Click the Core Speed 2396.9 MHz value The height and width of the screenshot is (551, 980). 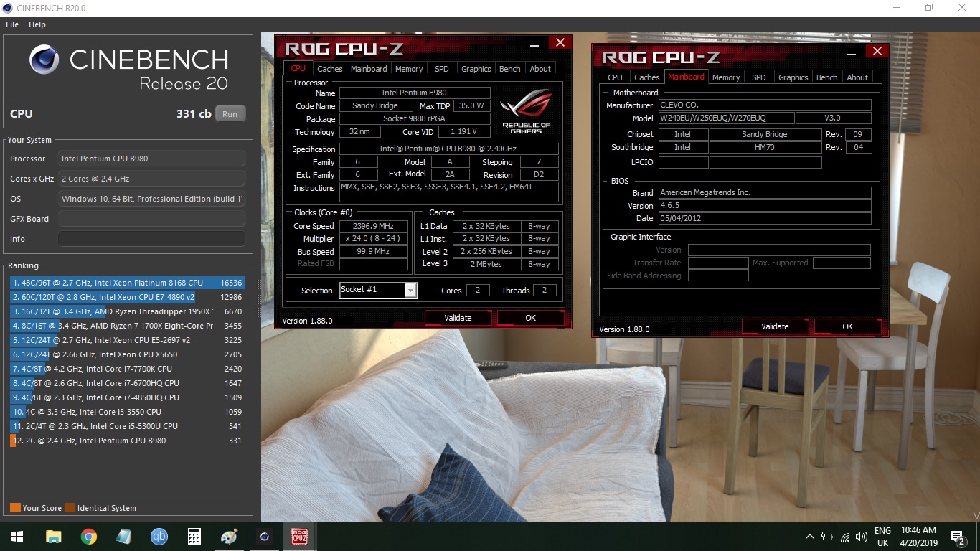pyautogui.click(x=373, y=226)
